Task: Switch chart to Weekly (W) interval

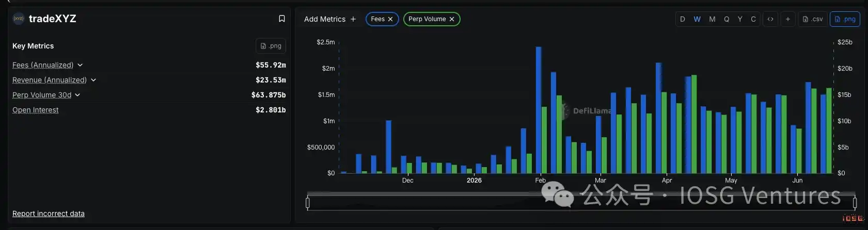Action: click(697, 19)
